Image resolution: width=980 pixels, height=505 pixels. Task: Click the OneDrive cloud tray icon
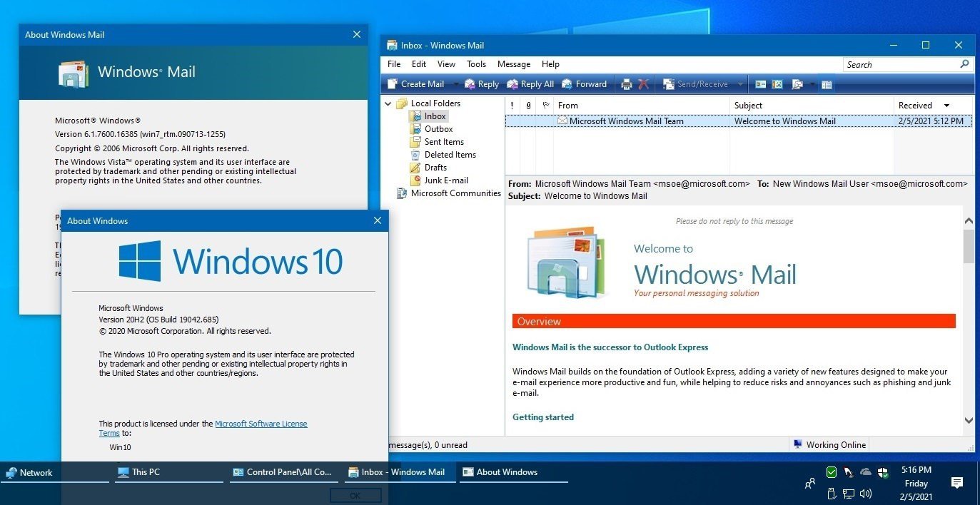pyautogui.click(x=866, y=472)
